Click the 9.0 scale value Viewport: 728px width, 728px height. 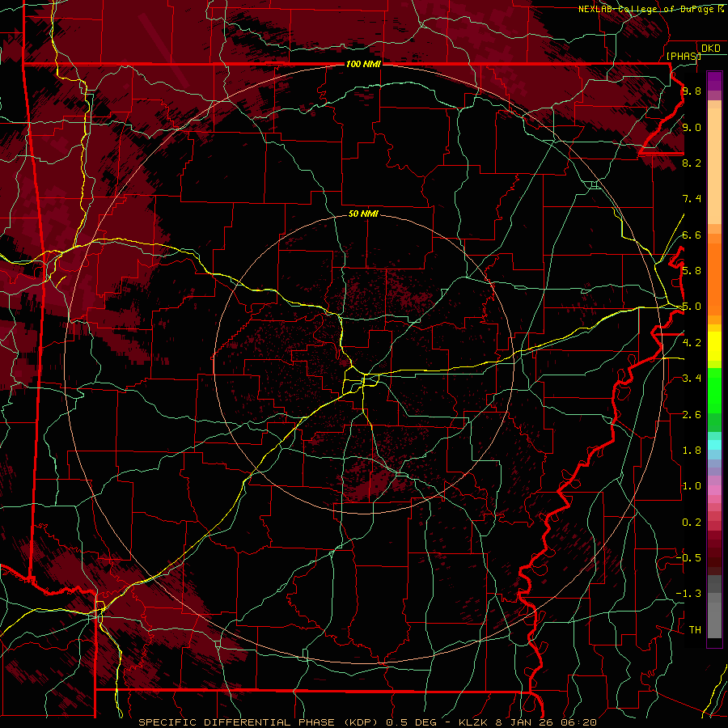click(x=692, y=127)
